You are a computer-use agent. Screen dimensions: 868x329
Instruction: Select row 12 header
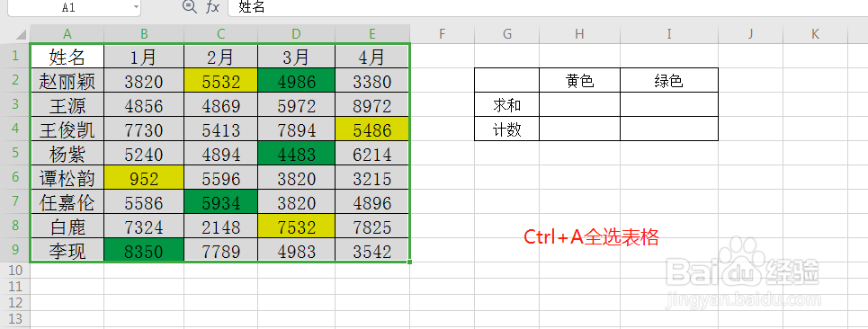point(15,302)
